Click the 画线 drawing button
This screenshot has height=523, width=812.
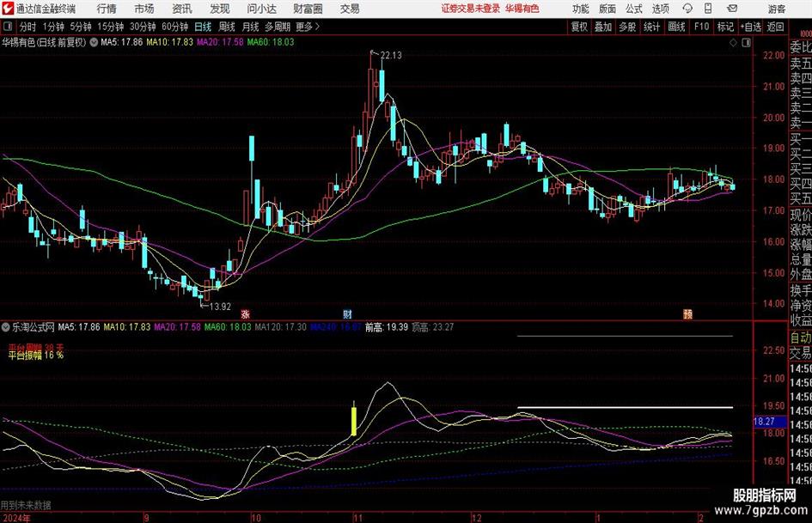pyautogui.click(x=676, y=27)
